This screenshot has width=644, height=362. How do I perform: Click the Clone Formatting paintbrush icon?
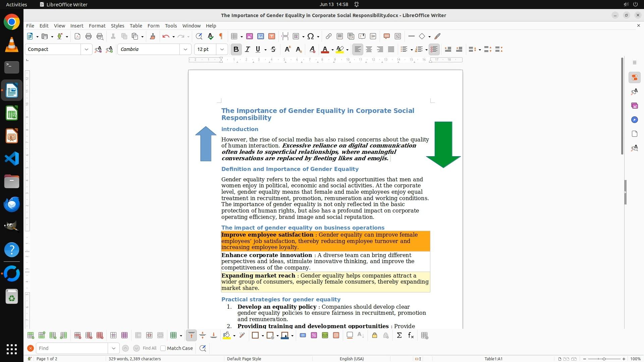click(x=153, y=36)
